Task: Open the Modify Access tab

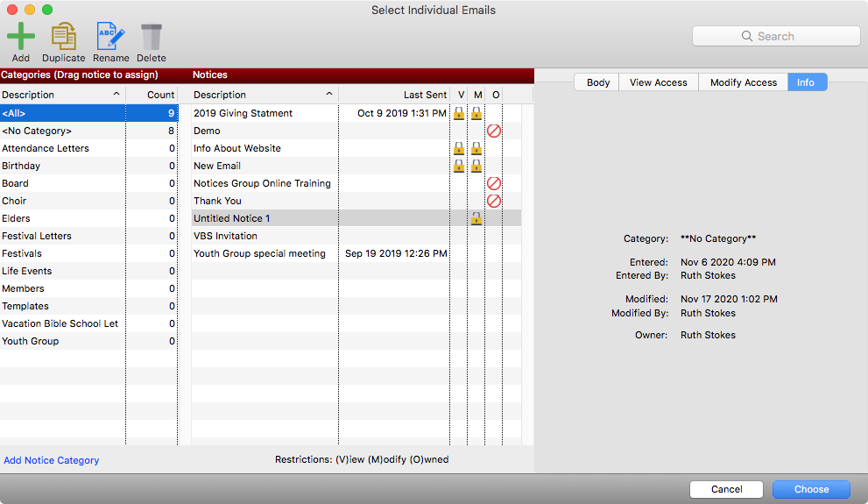Action: pyautogui.click(x=743, y=82)
